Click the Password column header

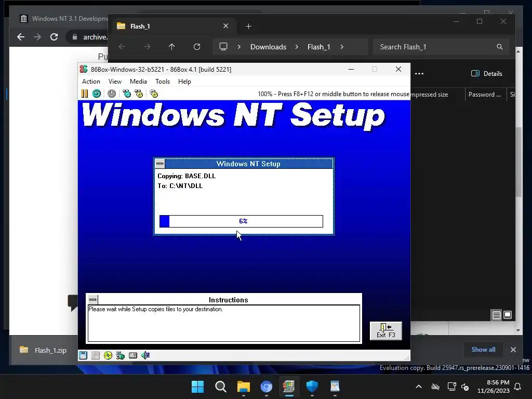(x=485, y=95)
